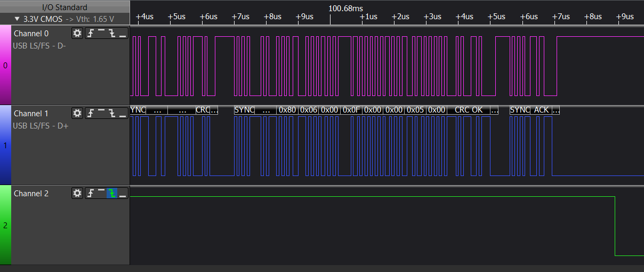644x272 pixels.
Task: Select the ACK decoded packet label
Action: click(x=541, y=110)
